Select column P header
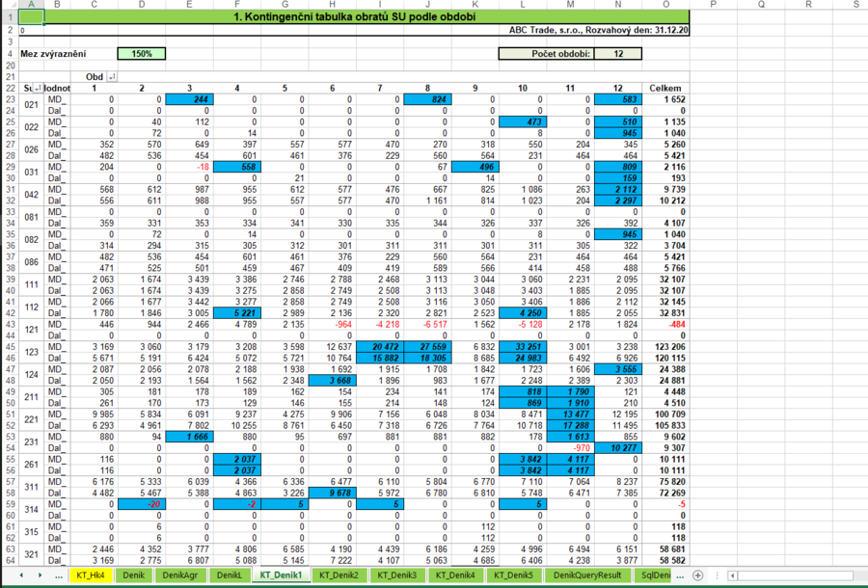Screen dimensions: 868x588 tap(713, 5)
